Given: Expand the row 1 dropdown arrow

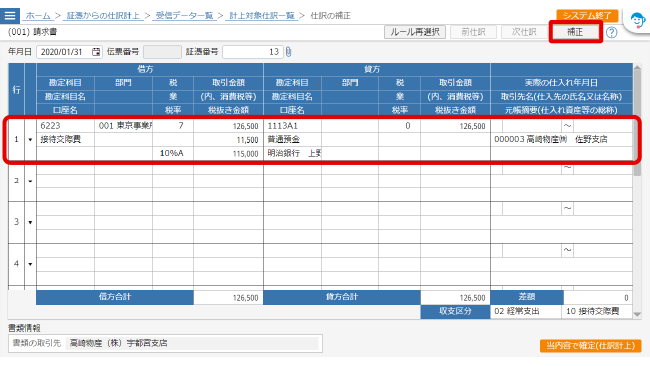Looking at the screenshot, I should (30, 140).
